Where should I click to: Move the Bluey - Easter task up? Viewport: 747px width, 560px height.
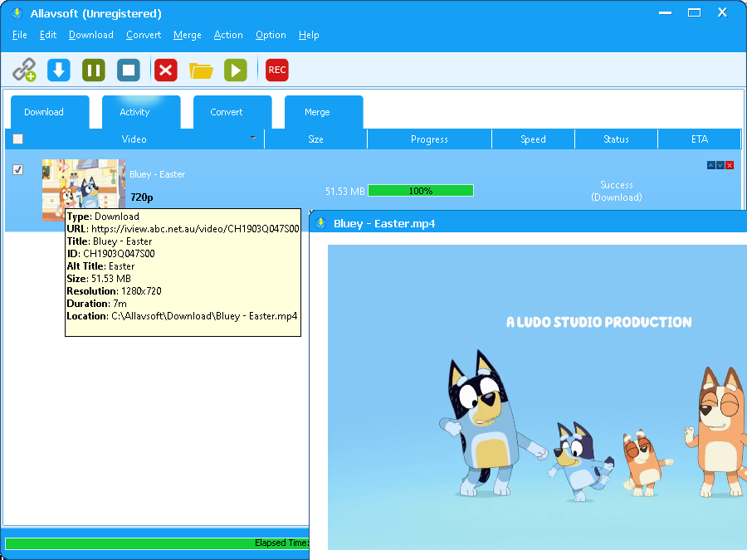tap(710, 165)
